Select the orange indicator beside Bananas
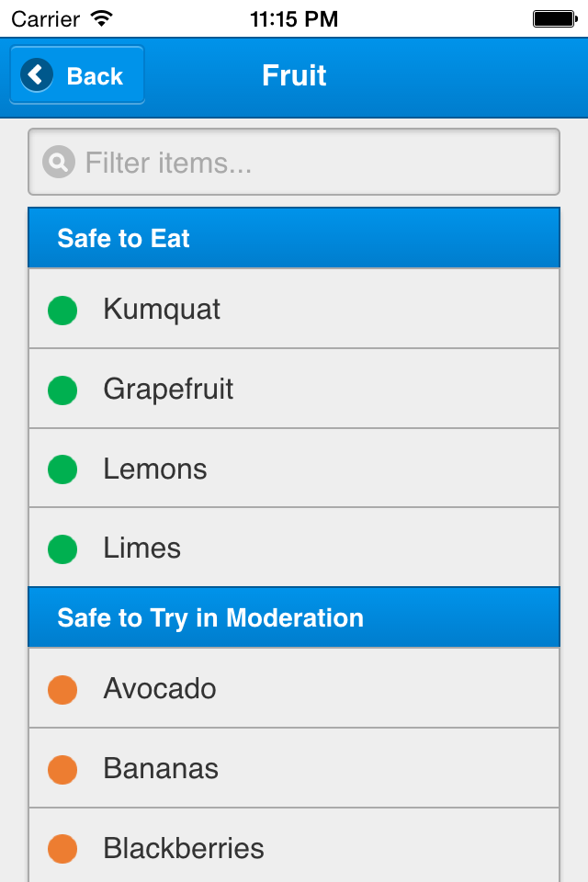Viewport: 588px width, 882px height. tap(62, 769)
